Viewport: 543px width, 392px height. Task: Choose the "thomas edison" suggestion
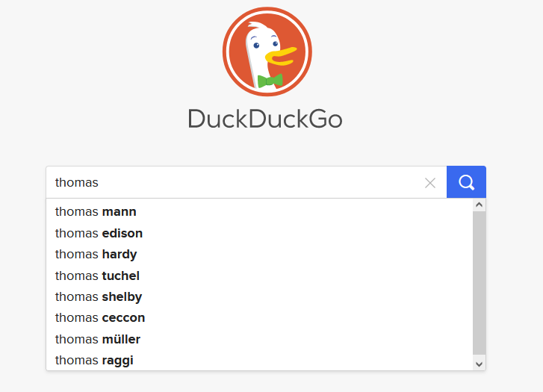tap(99, 233)
